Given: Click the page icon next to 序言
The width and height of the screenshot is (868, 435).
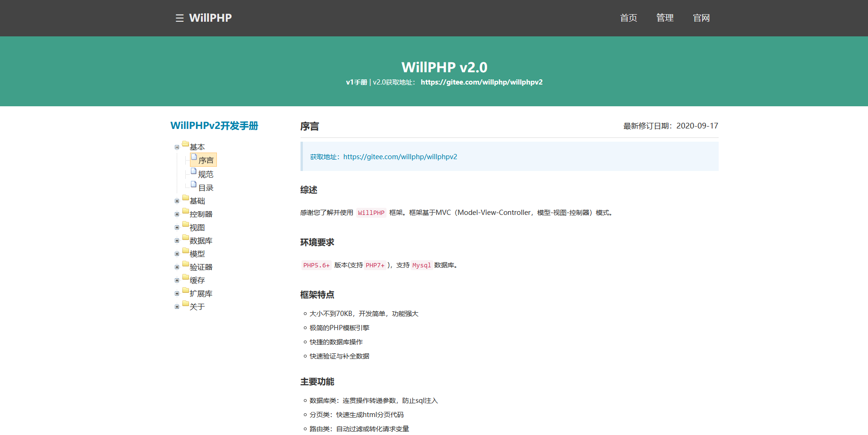Looking at the screenshot, I should point(194,157).
